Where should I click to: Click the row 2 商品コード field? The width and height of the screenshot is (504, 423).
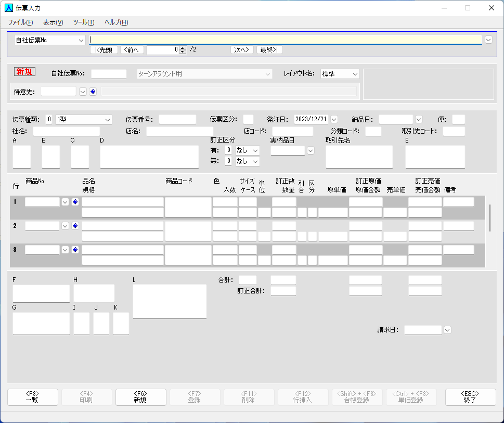(188, 231)
